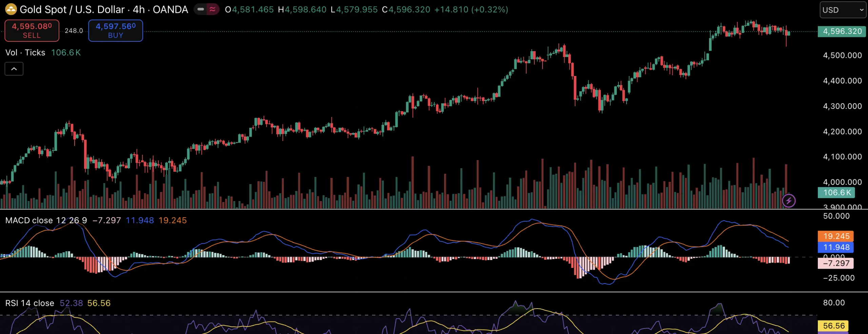The height and width of the screenshot is (334, 868).
Task: Select the RSI 14 close legend
Action: point(30,303)
